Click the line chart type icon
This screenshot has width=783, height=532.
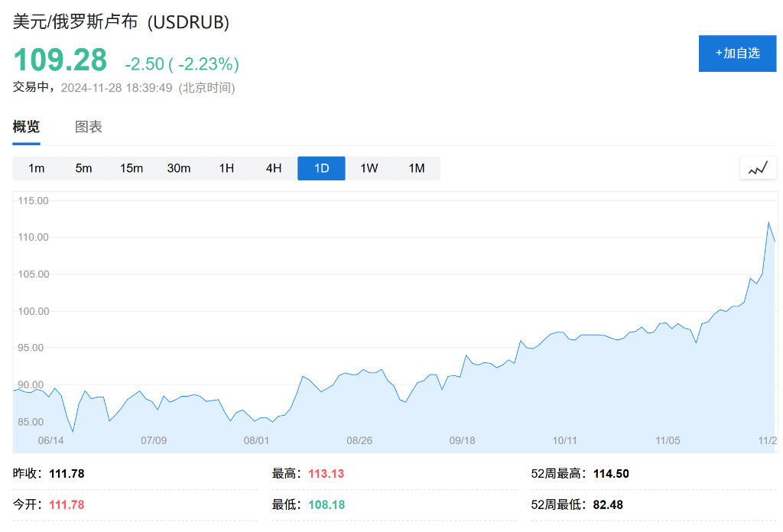[758, 168]
